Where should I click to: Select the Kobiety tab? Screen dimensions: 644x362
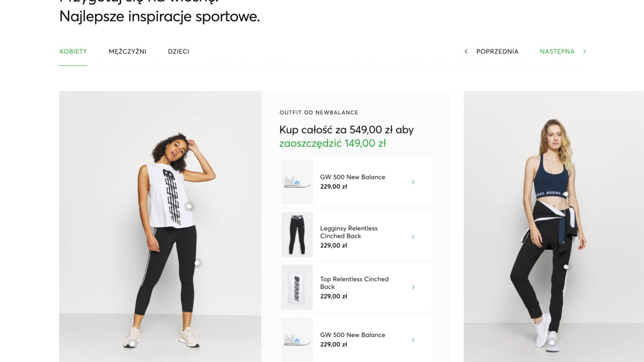click(73, 51)
